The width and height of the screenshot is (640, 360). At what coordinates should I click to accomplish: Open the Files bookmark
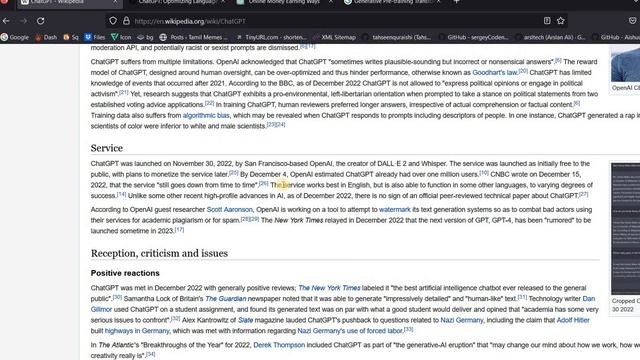coord(95,37)
